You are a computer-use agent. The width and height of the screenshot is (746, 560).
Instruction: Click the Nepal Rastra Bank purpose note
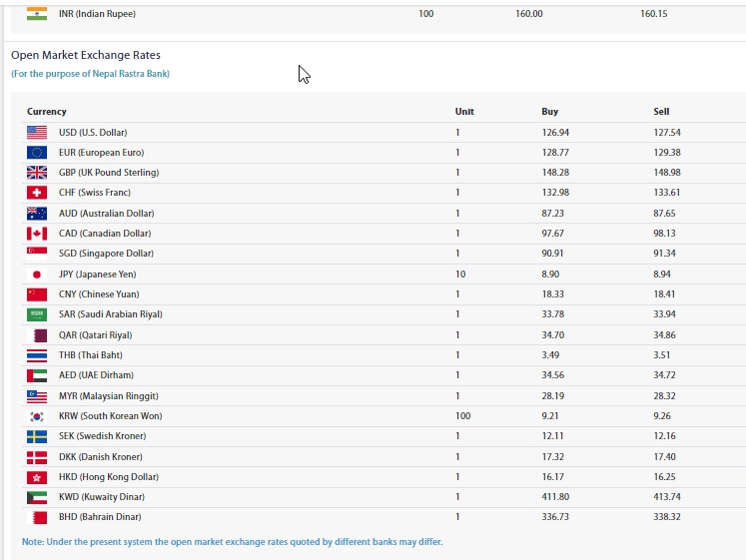(x=90, y=74)
